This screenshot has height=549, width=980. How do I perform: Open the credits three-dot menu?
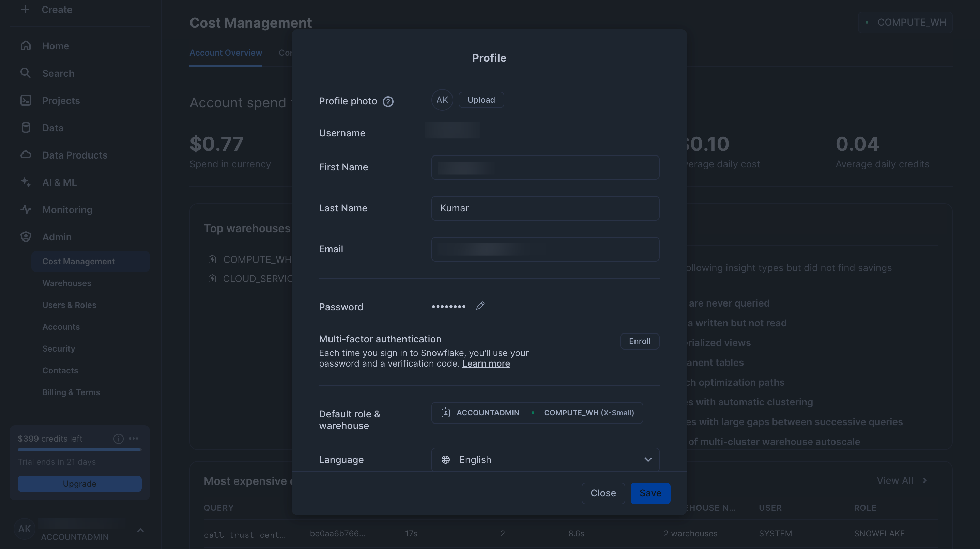point(134,439)
